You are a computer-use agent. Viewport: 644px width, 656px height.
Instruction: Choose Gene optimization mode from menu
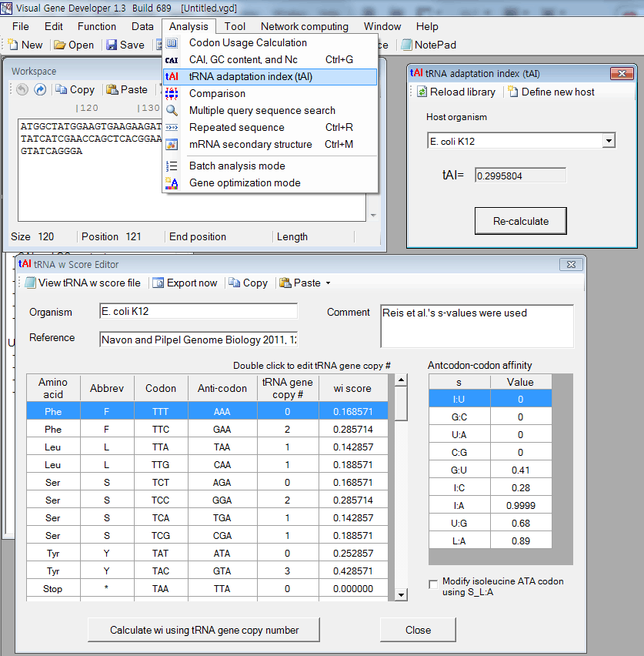tap(245, 182)
